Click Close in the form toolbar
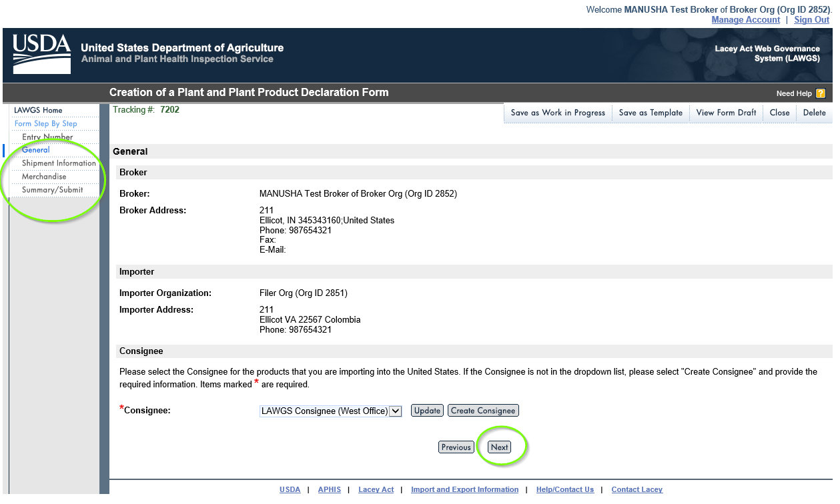 [x=779, y=113]
